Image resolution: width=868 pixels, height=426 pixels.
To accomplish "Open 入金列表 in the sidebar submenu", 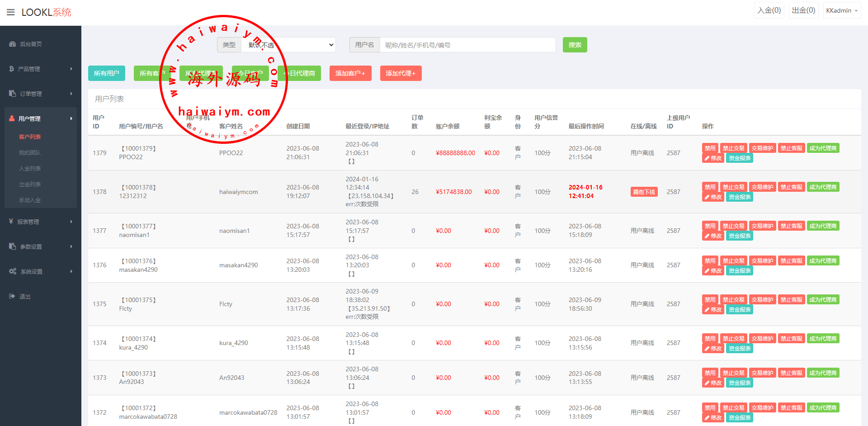I will point(30,168).
